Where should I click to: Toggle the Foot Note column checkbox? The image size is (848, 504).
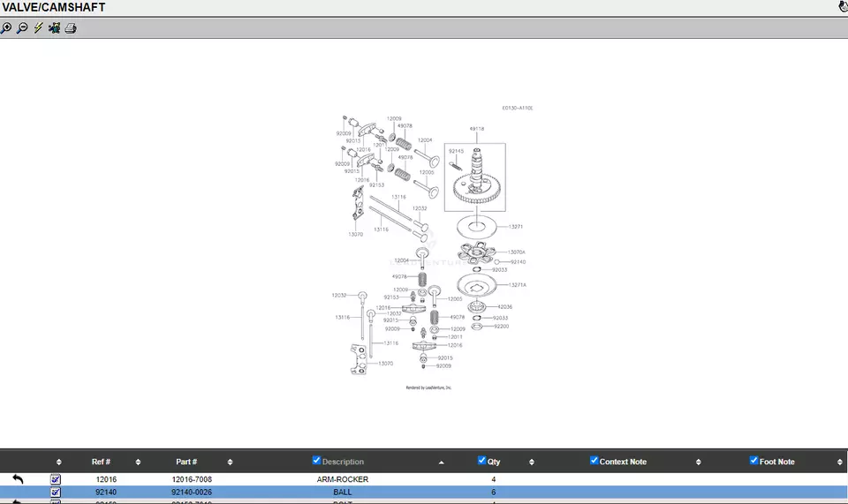point(753,461)
